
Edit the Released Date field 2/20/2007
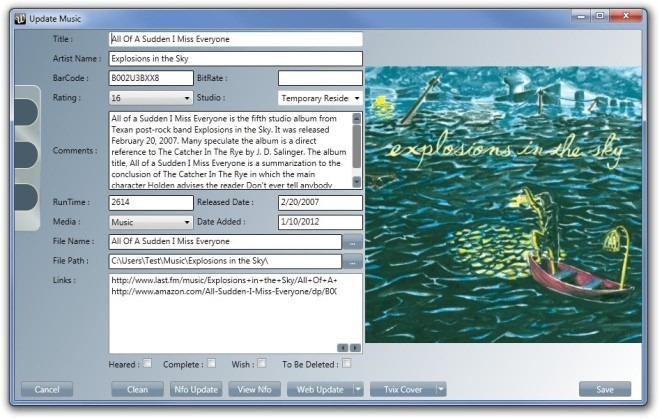(320, 202)
